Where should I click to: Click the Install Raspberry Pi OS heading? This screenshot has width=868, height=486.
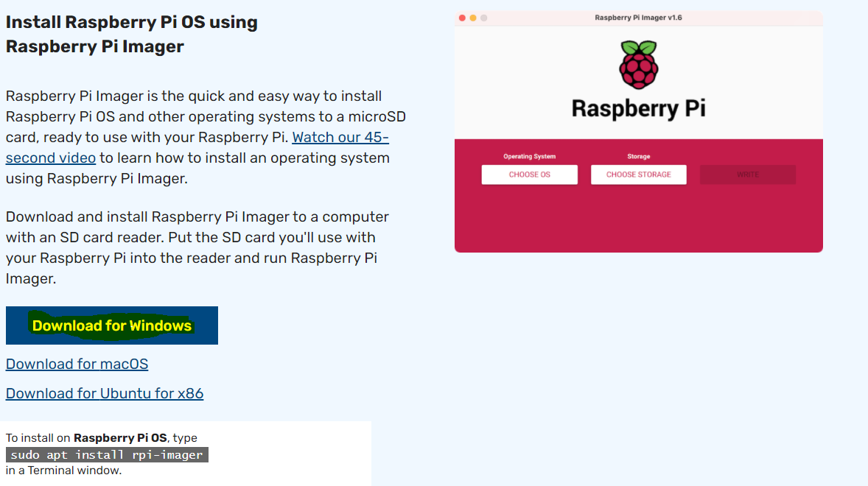point(132,35)
